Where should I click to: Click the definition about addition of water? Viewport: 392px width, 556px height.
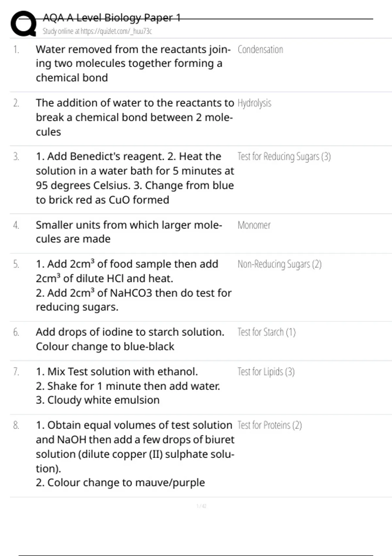[x=134, y=117]
